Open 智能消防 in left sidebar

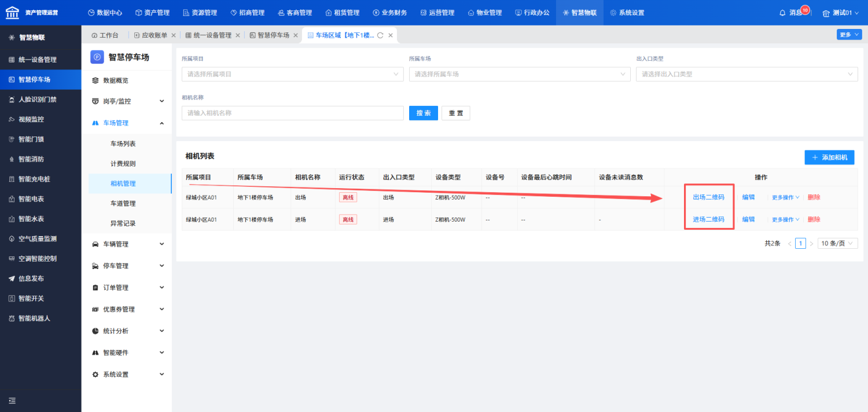[41, 159]
